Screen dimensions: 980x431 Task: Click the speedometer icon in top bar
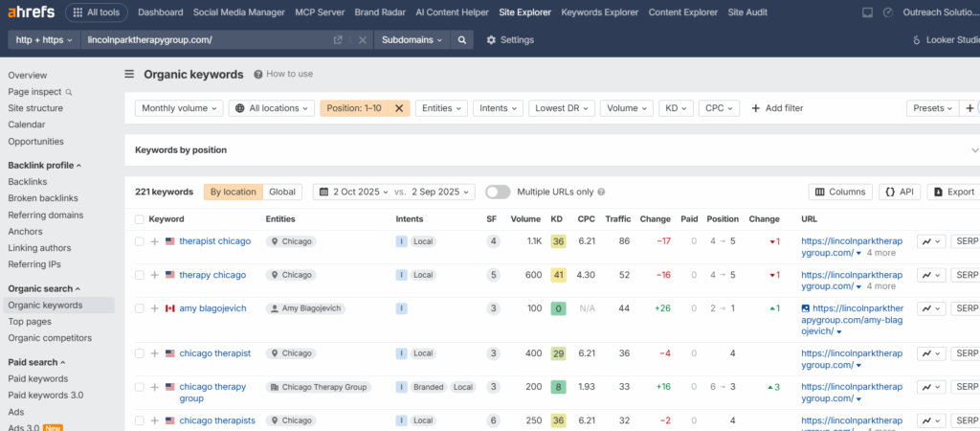click(x=887, y=11)
